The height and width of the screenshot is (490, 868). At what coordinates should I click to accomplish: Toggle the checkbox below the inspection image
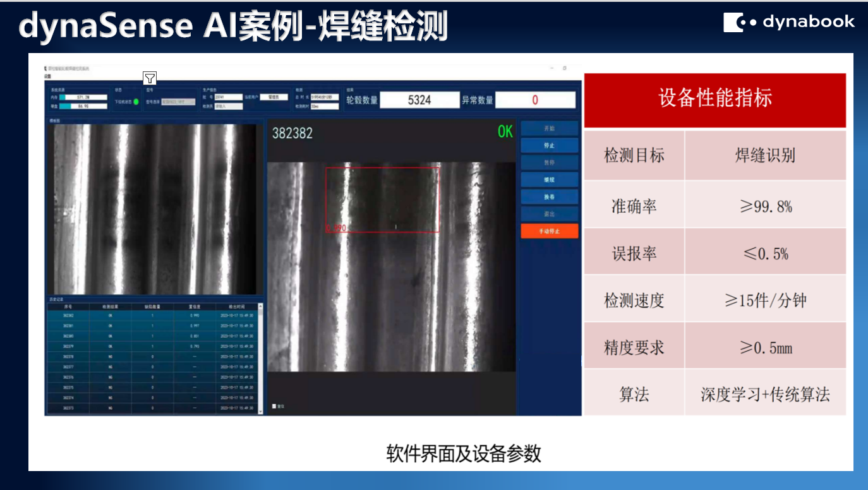point(274,406)
